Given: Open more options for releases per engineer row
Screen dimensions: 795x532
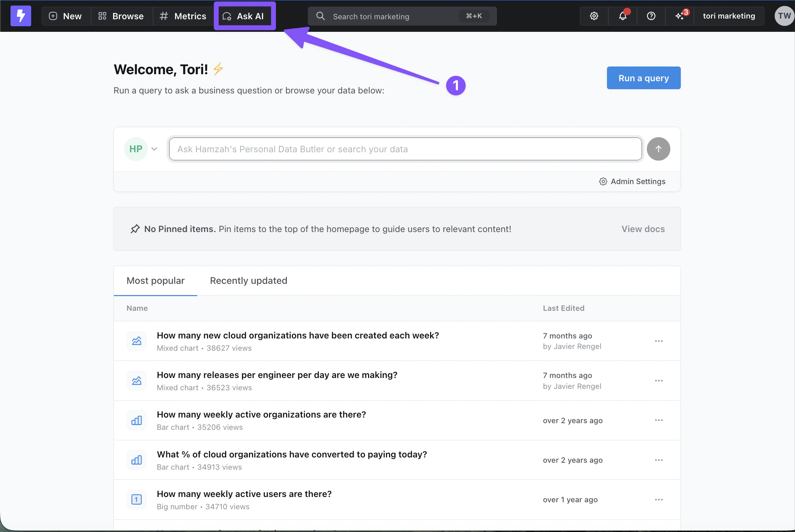Looking at the screenshot, I should (x=659, y=381).
